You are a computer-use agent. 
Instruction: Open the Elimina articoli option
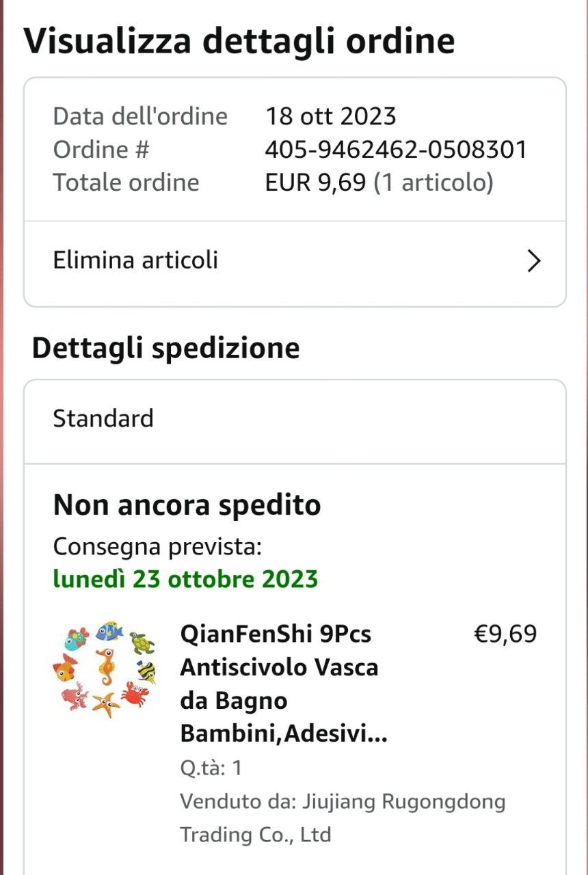[136, 260]
